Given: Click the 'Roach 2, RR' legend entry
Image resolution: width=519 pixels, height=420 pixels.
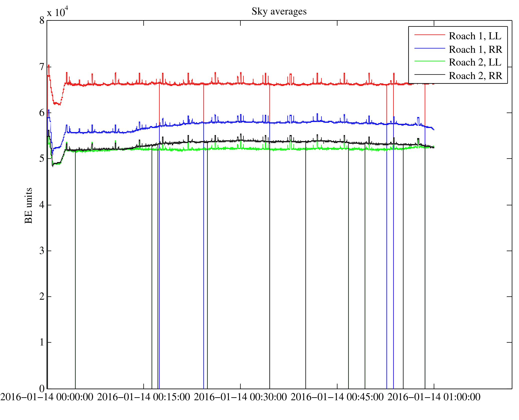Looking at the screenshot, I should 475,76.
